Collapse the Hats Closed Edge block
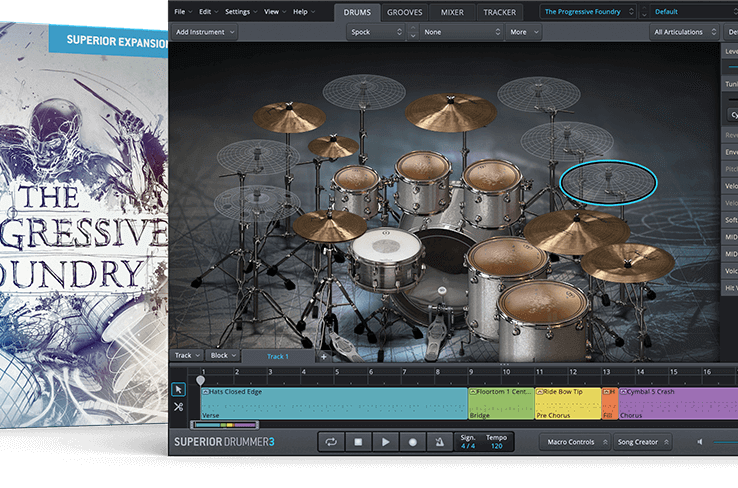Screen dimensions: 738x488 coord(205,392)
